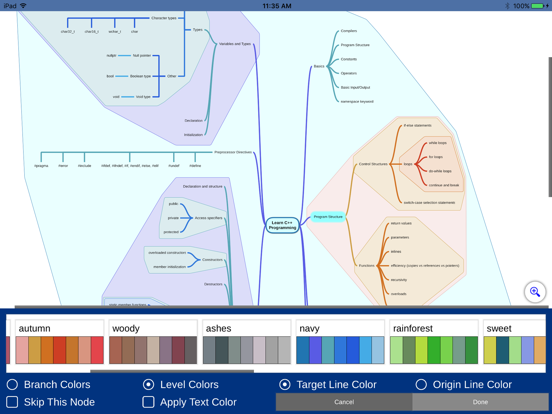Select the Preprocessor Directives node
This screenshot has width=552, height=414.
233,152
